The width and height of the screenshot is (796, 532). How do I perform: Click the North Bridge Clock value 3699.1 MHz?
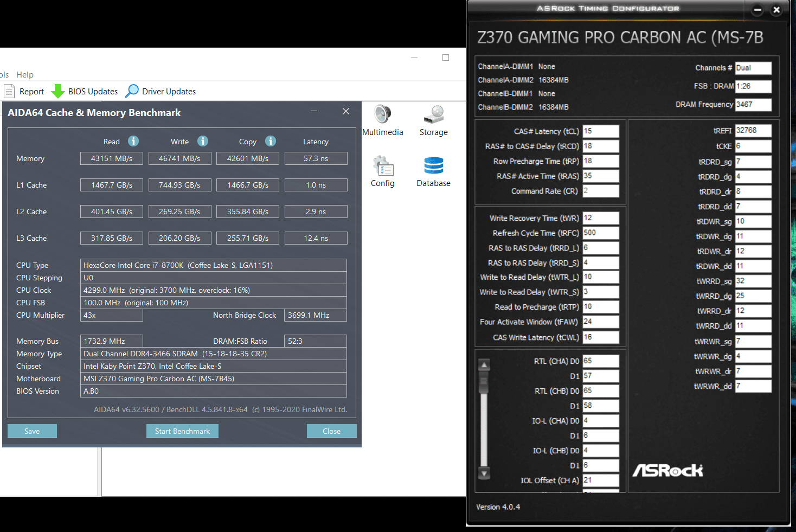click(x=316, y=315)
